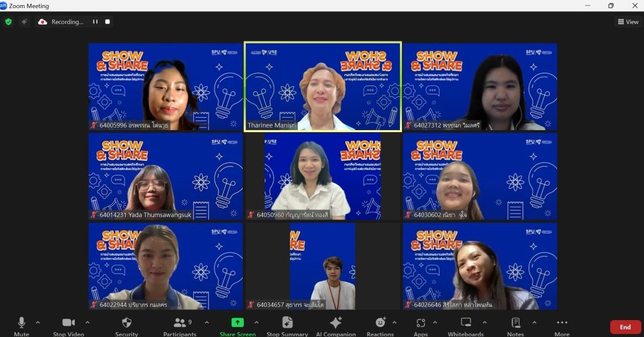This screenshot has height=337, width=644.
Task: Select video tile of participant 64022944
Action: tap(165, 266)
